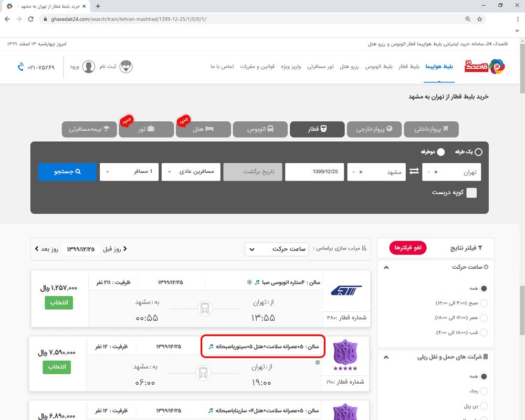Screen dimensions: 525x420
Task: Select the صبح departure time filter option
Action: [x=484, y=303]
